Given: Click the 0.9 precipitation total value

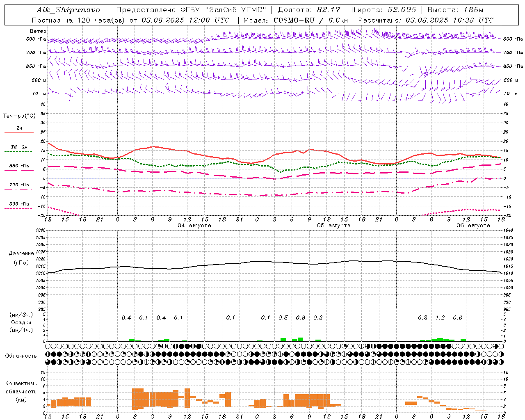Looking at the screenshot, I should click(x=301, y=318).
